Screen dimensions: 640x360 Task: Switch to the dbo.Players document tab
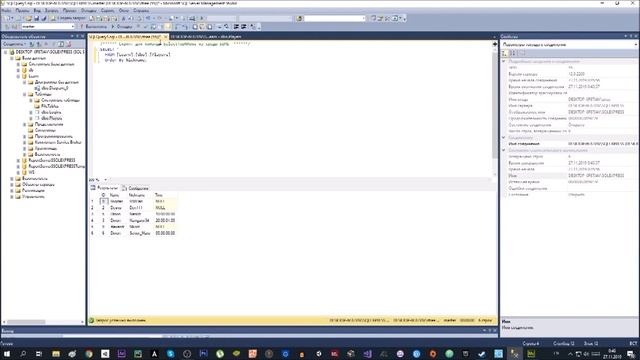[x=206, y=37]
